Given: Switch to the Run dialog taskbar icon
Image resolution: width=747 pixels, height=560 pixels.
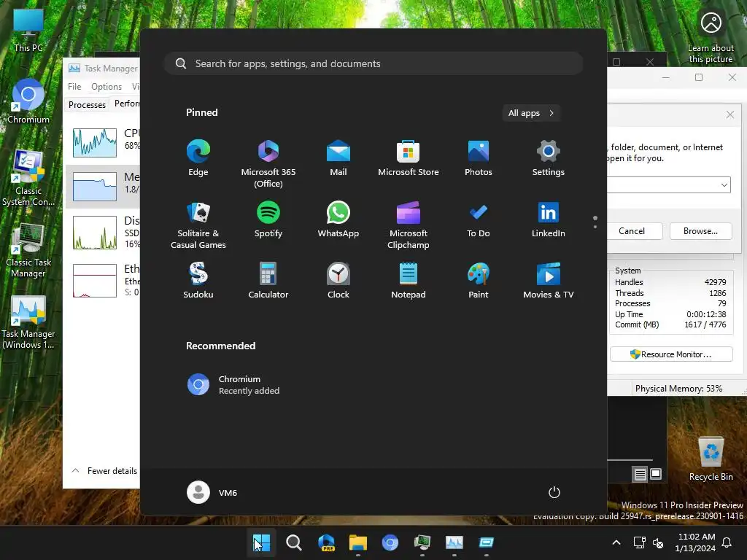Looking at the screenshot, I should [x=486, y=542].
